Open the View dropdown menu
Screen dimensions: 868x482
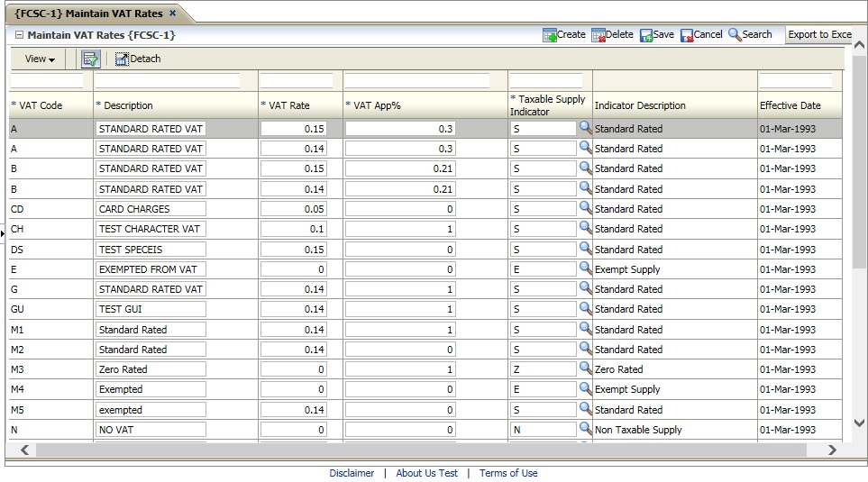[x=40, y=59]
